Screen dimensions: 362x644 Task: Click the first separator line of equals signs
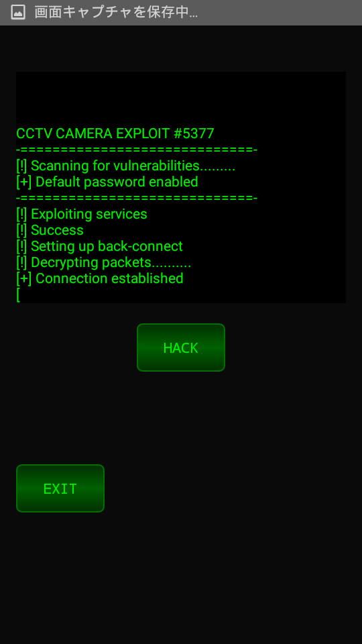[x=137, y=150]
